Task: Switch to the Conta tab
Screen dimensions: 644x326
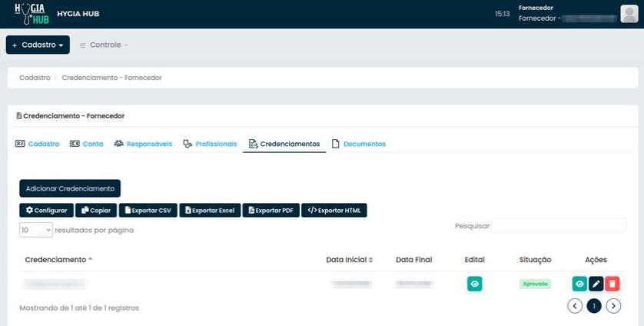Action: 86,144
